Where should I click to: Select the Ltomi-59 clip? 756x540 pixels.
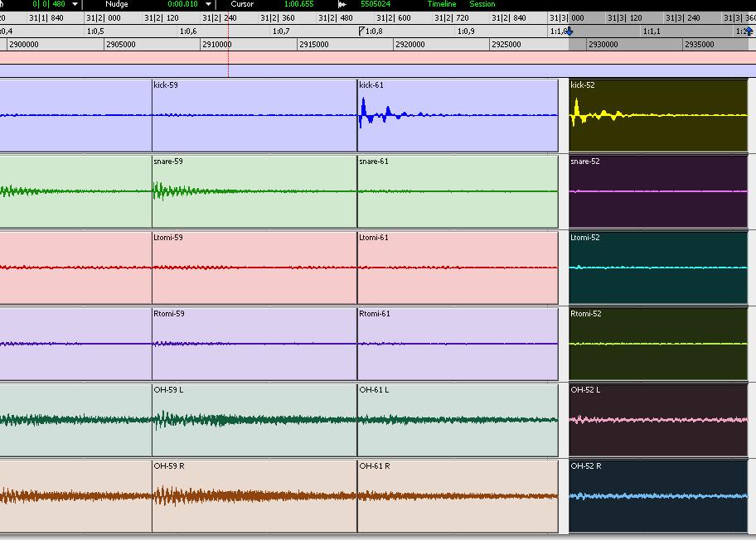254,268
